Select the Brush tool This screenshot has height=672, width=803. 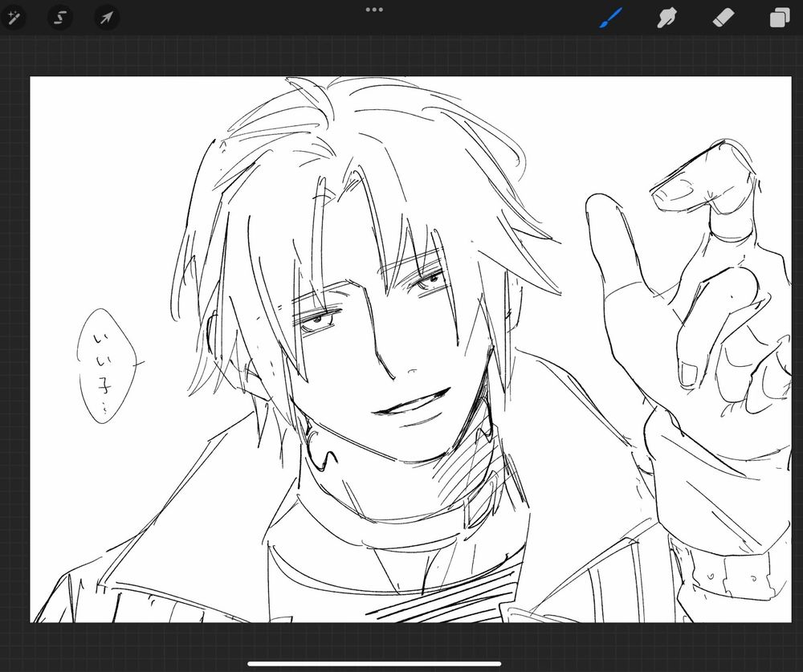pyautogui.click(x=611, y=18)
